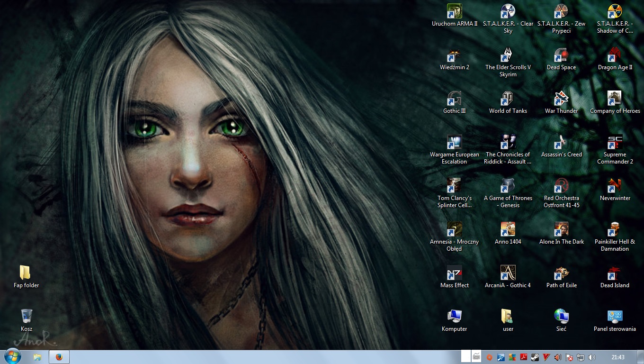Open the orange audio speaker tray icon

[558, 357]
